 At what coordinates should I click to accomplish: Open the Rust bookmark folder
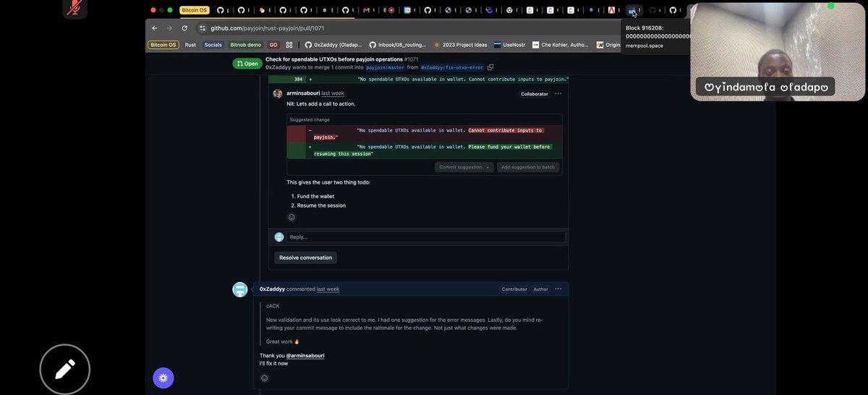(190, 44)
